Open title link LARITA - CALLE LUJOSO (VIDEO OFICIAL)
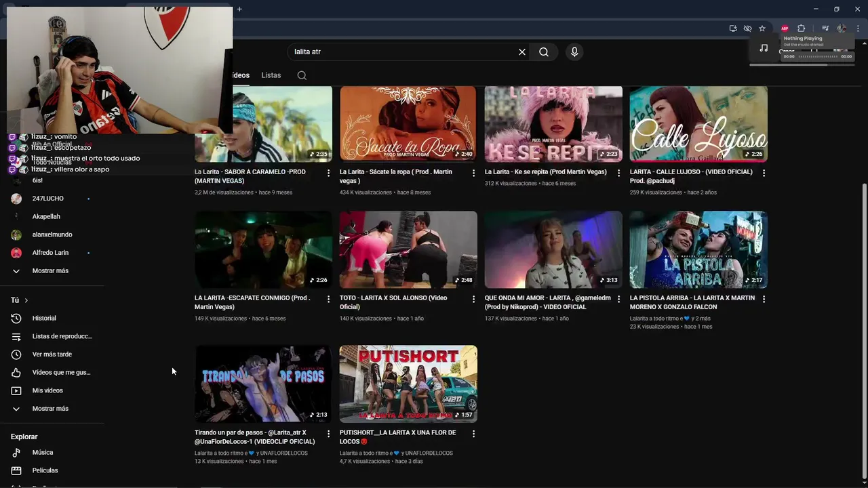Screen dimensions: 868x488 (691, 176)
